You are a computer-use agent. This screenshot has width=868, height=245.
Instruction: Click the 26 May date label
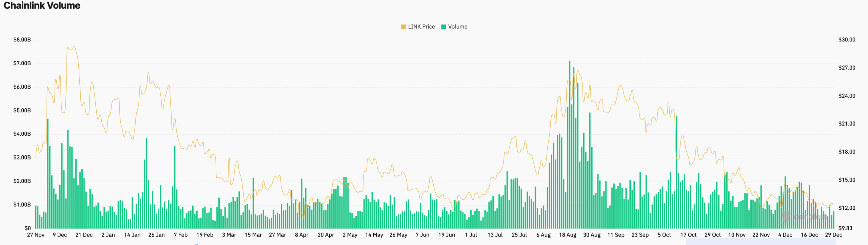tap(398, 235)
